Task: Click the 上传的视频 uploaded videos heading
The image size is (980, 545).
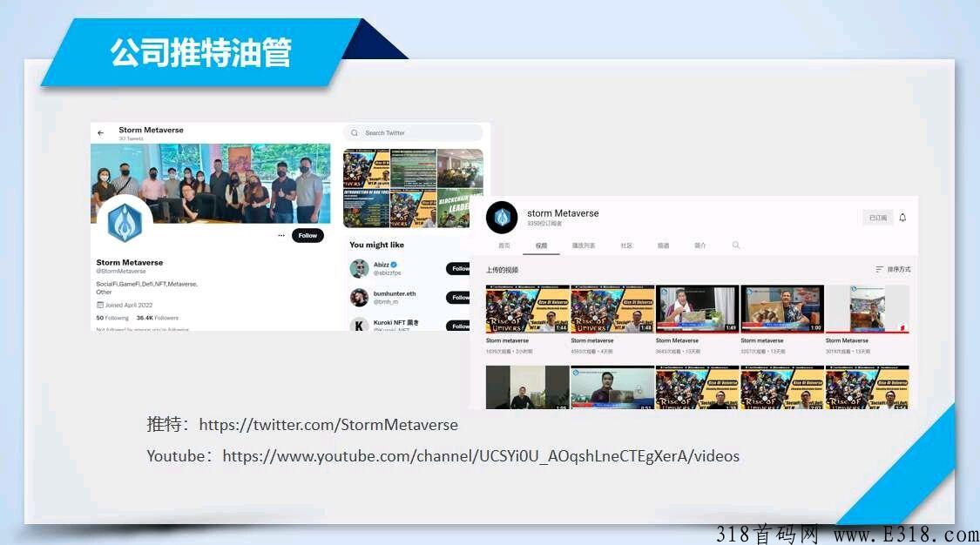Action: coord(502,270)
